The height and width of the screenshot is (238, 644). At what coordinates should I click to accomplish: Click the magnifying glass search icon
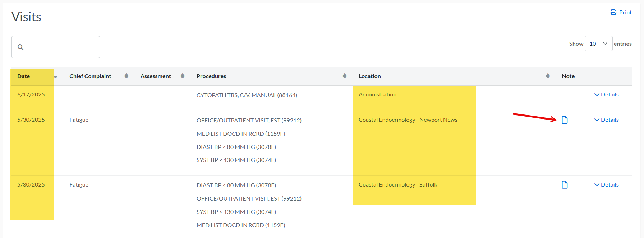pyautogui.click(x=20, y=47)
